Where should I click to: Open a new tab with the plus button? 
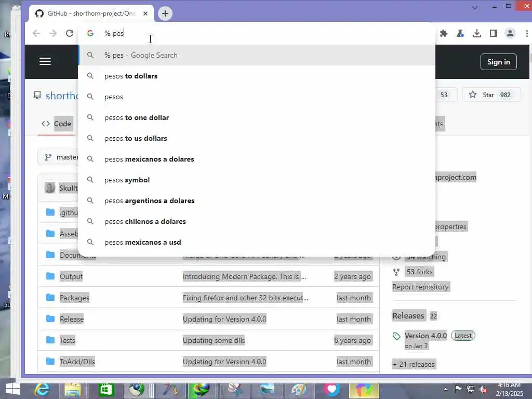pyautogui.click(x=165, y=14)
